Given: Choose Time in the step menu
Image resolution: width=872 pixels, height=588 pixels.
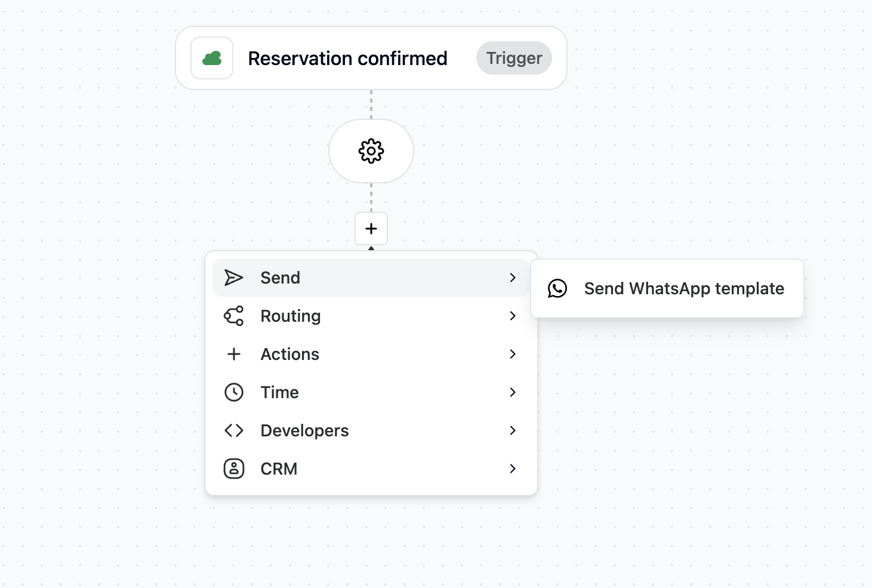Looking at the screenshot, I should click(x=371, y=392).
